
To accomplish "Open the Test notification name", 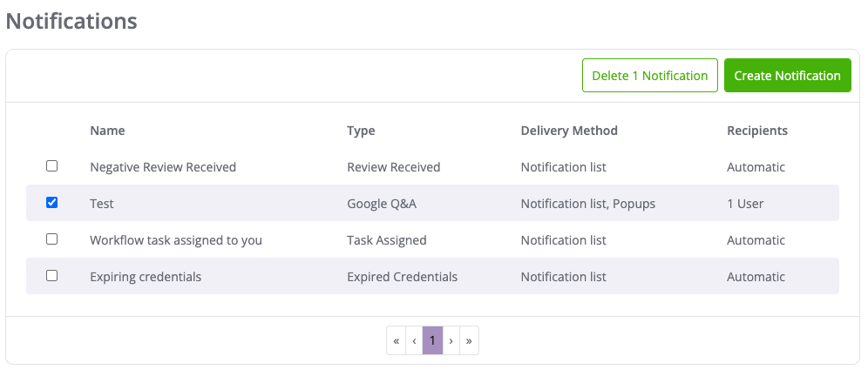I will pos(102,204).
